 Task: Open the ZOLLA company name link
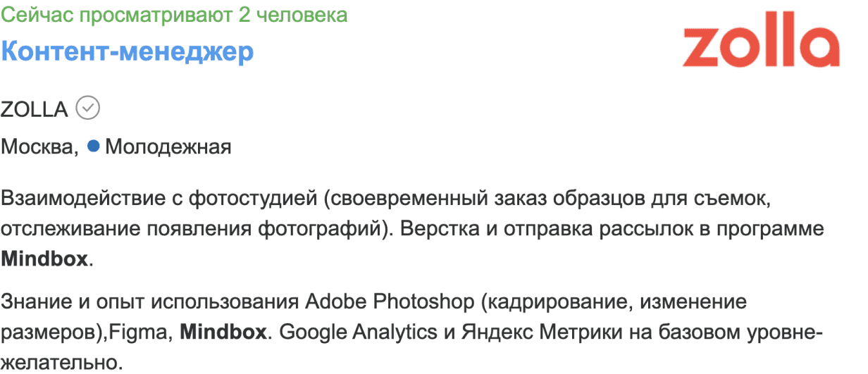click(35, 109)
